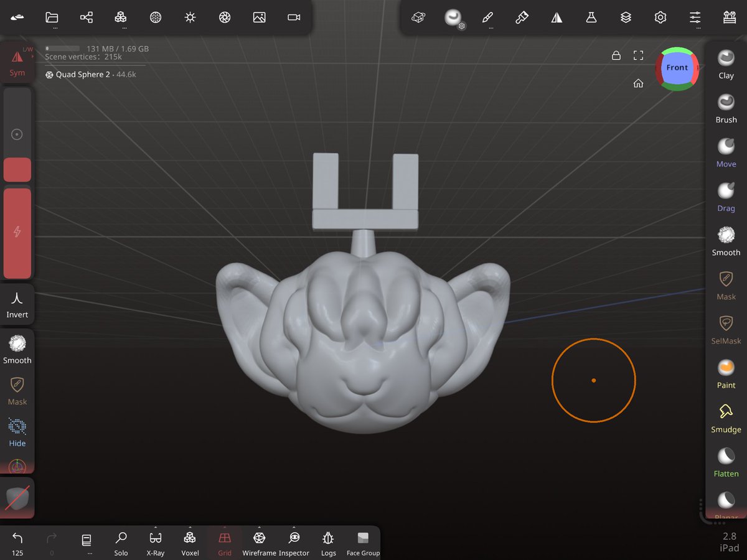Viewport: 747px width, 560px height.
Task: Enter fullscreen with the frame icon
Action: 638,55
